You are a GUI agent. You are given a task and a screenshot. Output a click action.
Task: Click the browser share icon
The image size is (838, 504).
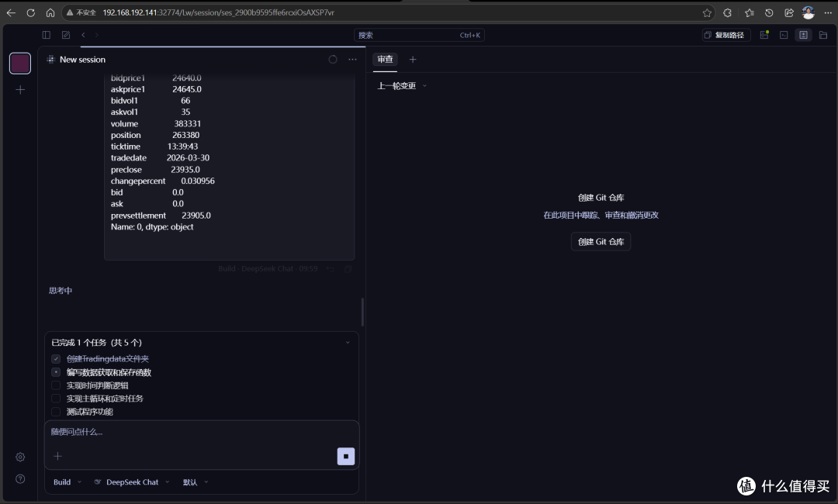click(789, 13)
